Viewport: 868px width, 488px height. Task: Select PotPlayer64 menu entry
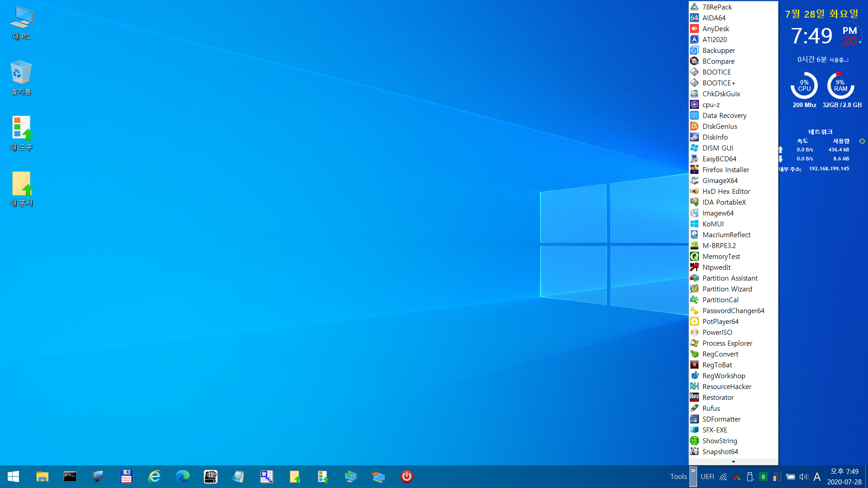733,321
